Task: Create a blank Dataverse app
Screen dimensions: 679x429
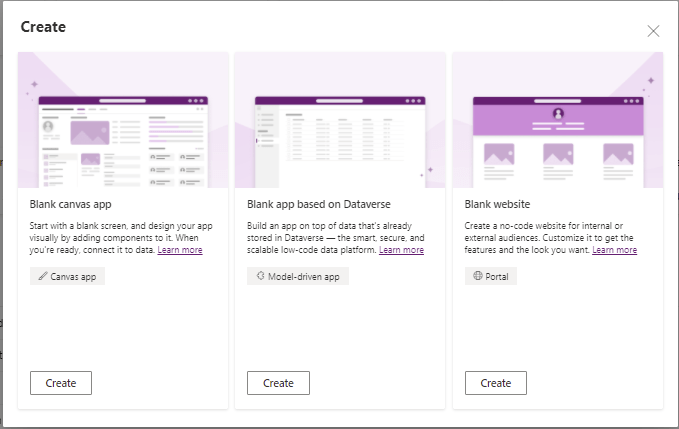Action: click(x=278, y=383)
